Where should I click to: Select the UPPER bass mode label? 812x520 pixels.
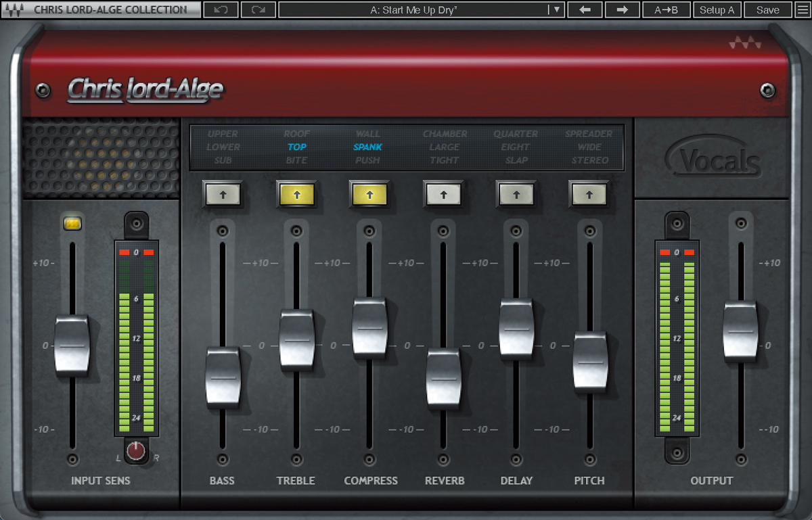223,134
